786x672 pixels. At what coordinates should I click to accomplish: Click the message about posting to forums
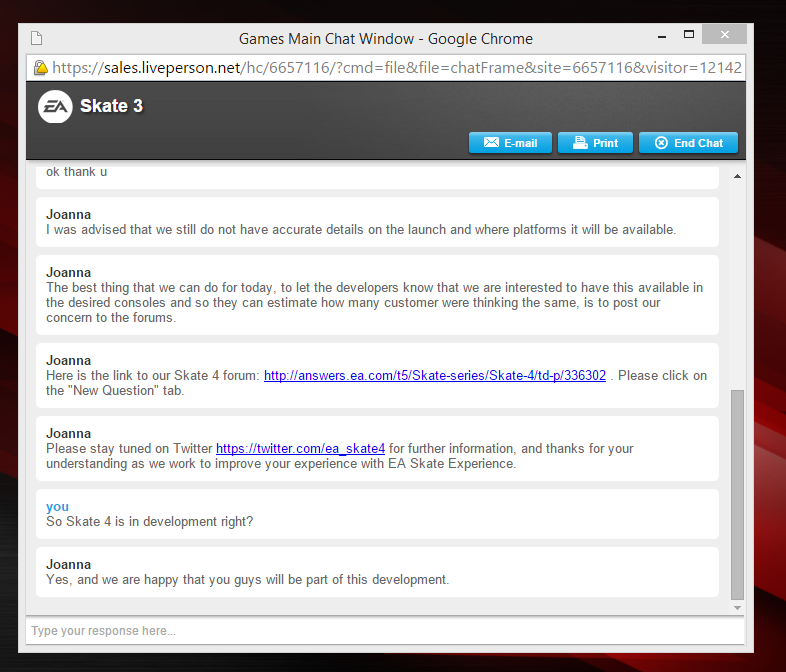374,303
